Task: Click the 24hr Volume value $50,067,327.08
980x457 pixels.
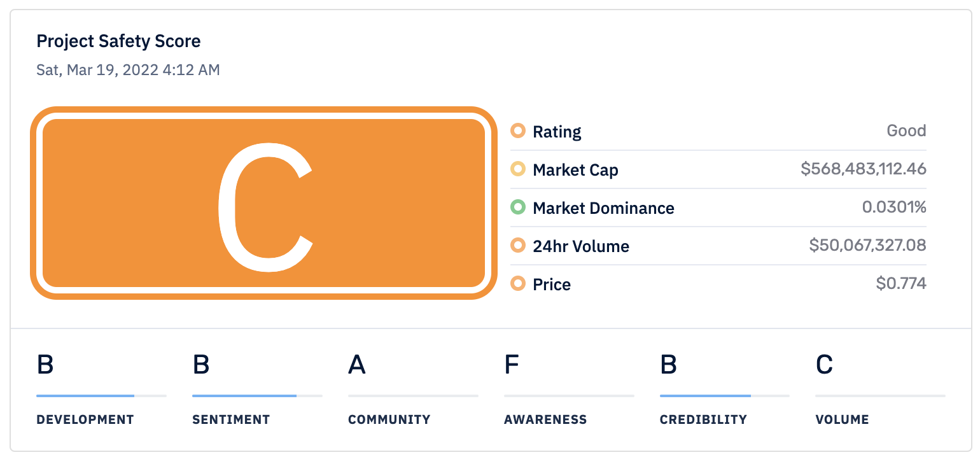Action: coord(868,245)
